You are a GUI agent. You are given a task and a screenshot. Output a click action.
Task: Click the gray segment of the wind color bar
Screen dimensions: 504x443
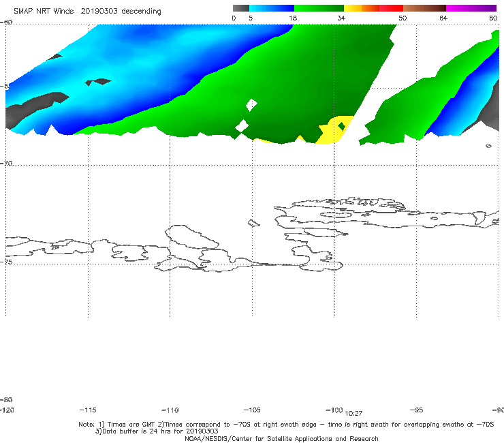(x=241, y=8)
